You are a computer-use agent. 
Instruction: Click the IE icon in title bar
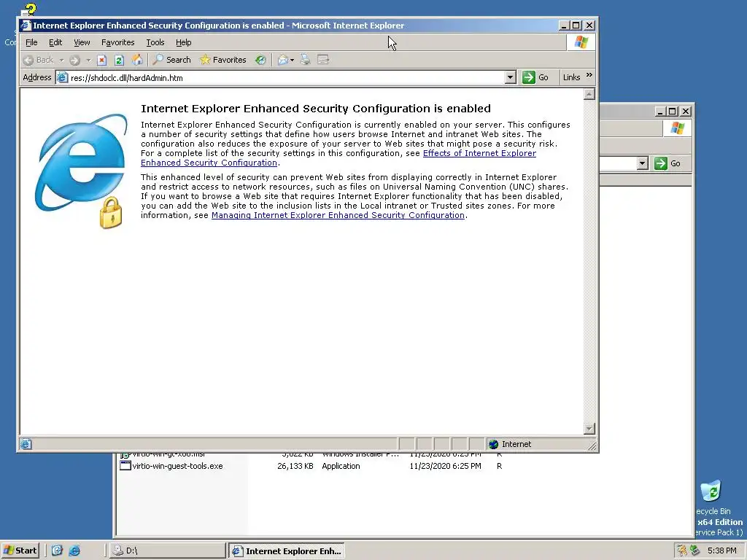pos(26,26)
